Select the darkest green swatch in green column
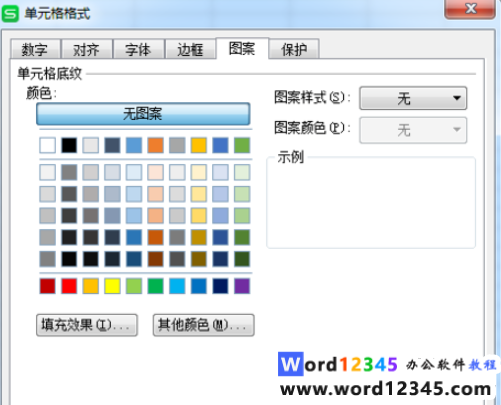Image resolution: width=501 pixels, height=405 pixels. pyautogui.click(x=242, y=259)
